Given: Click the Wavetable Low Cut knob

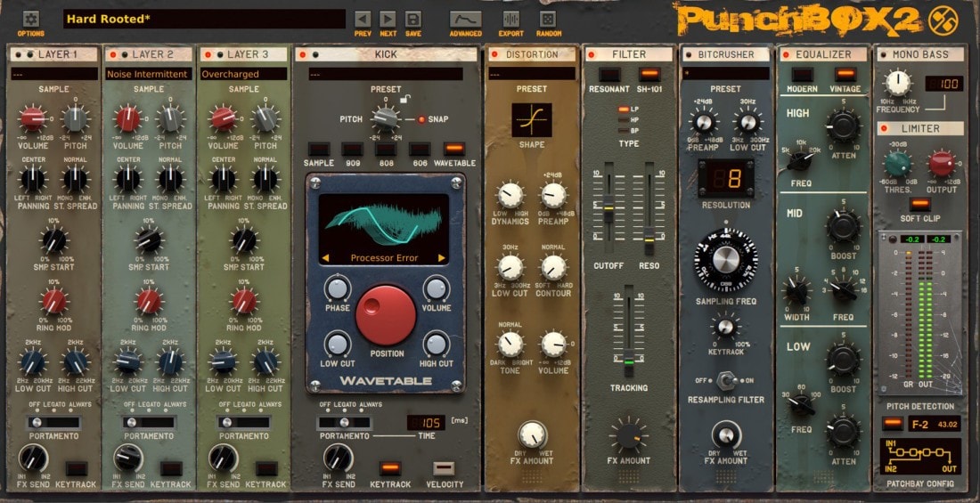Looking at the screenshot, I should point(338,345).
